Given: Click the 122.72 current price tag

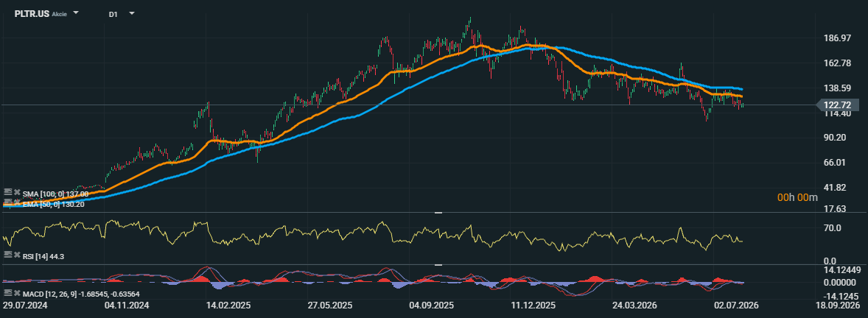Looking at the screenshot, I should (x=836, y=105).
